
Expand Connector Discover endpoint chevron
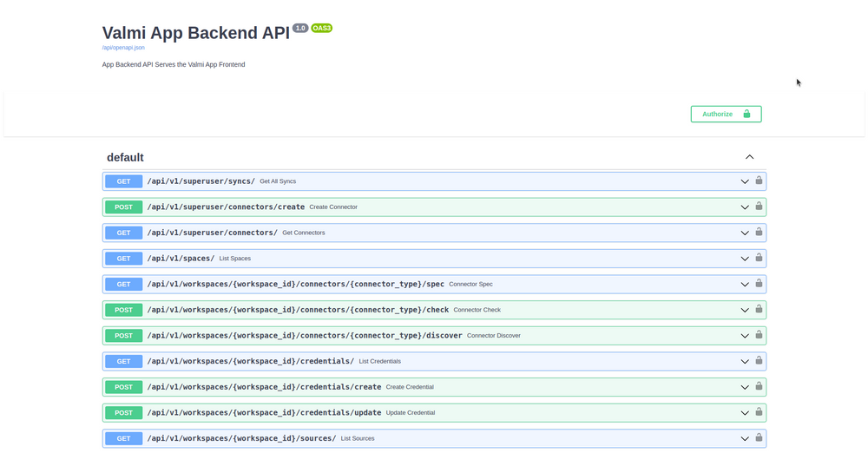click(x=745, y=336)
